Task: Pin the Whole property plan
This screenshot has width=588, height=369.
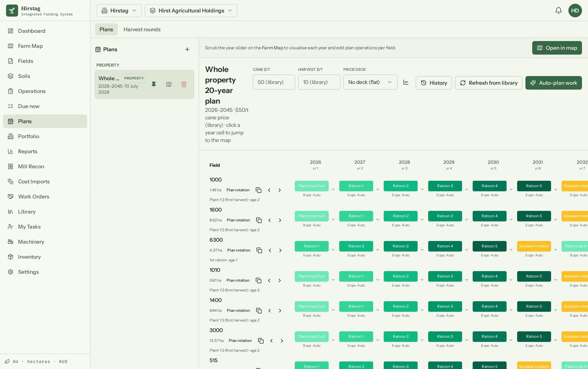Action: (154, 84)
